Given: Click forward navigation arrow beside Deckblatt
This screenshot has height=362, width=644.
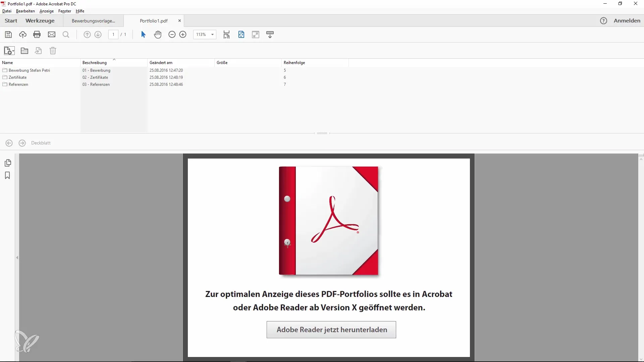Looking at the screenshot, I should (22, 143).
